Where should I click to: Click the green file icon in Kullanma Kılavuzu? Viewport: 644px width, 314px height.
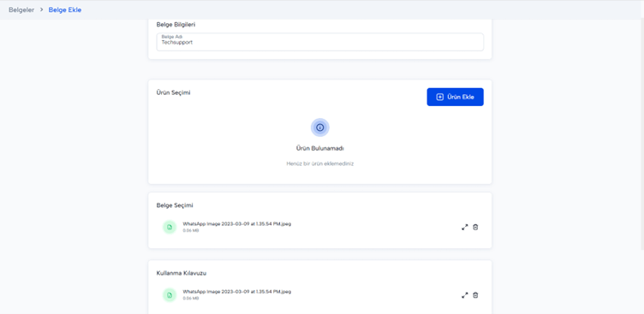(170, 294)
